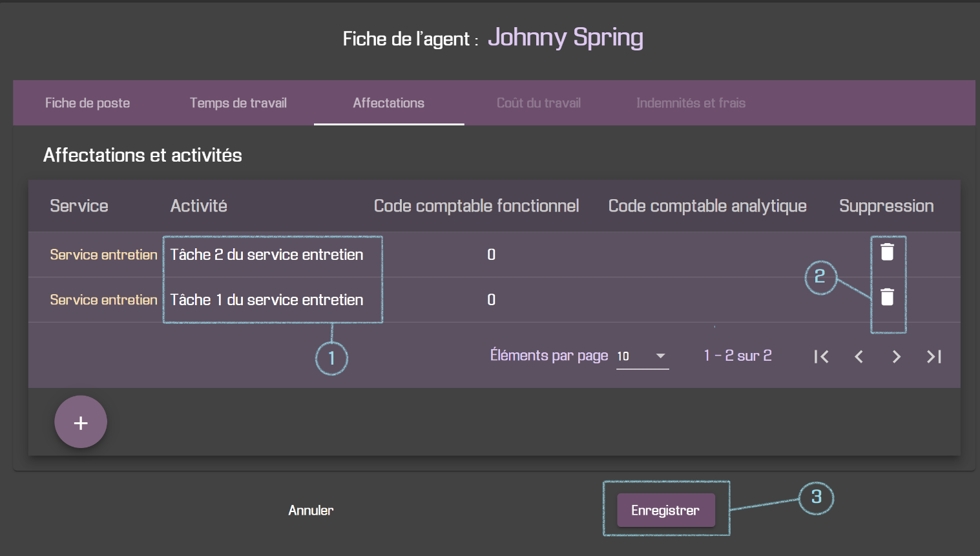Click Code comptable analytique column header

pyautogui.click(x=707, y=206)
